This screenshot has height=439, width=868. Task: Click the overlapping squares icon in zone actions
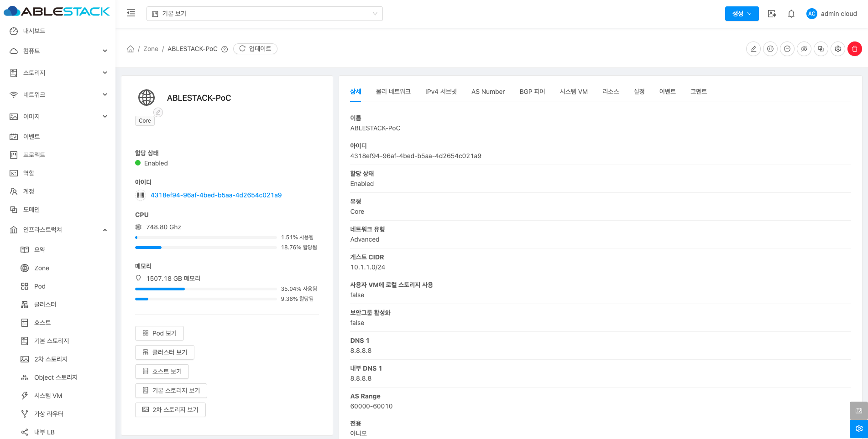(821, 49)
